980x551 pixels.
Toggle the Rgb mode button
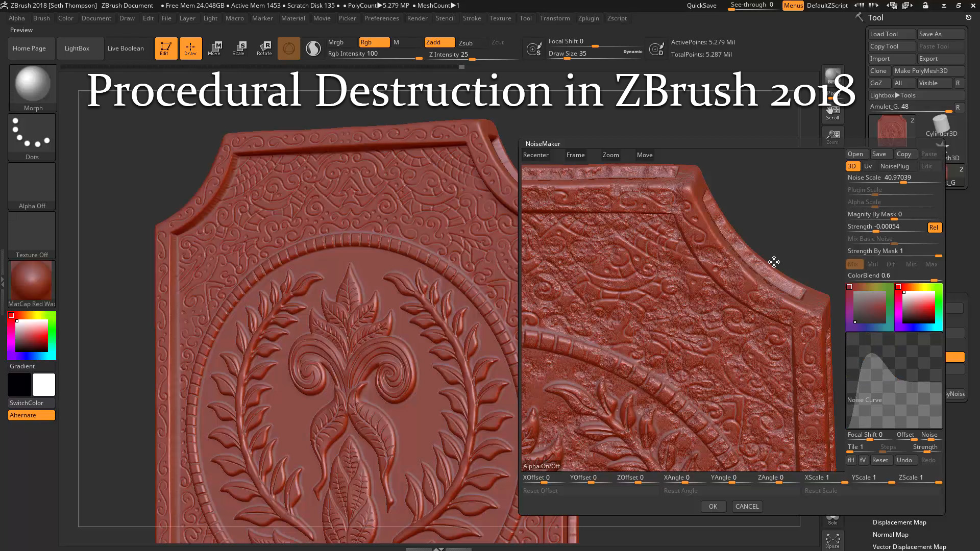point(374,42)
